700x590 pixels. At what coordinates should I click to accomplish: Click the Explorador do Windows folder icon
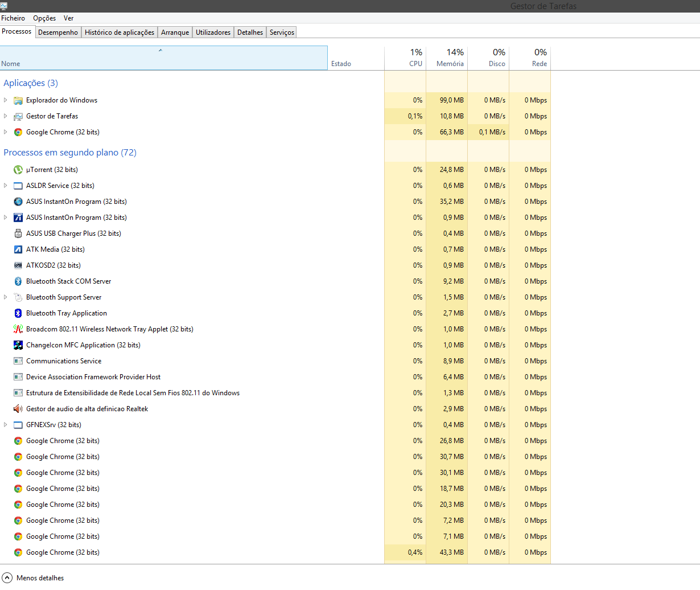coord(18,100)
